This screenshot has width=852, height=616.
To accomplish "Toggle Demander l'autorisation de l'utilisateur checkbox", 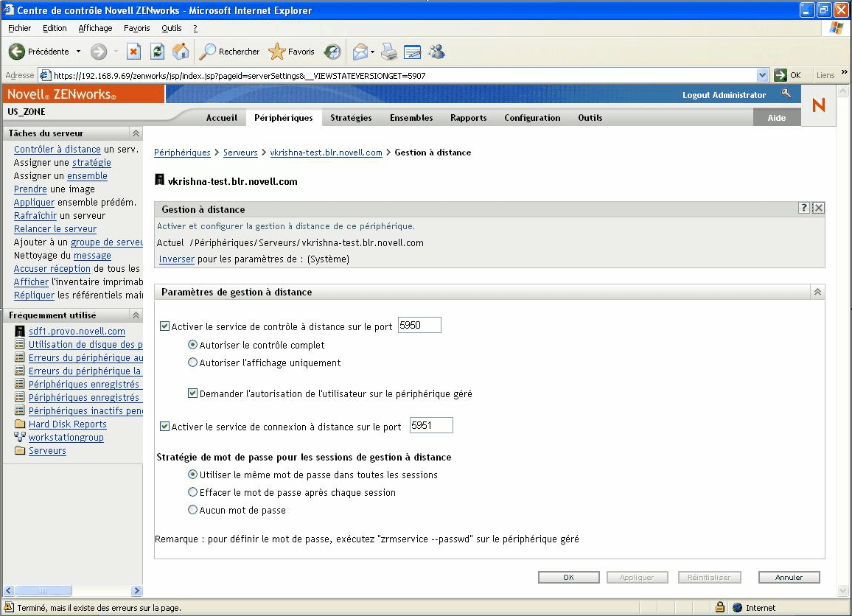I will (193, 393).
